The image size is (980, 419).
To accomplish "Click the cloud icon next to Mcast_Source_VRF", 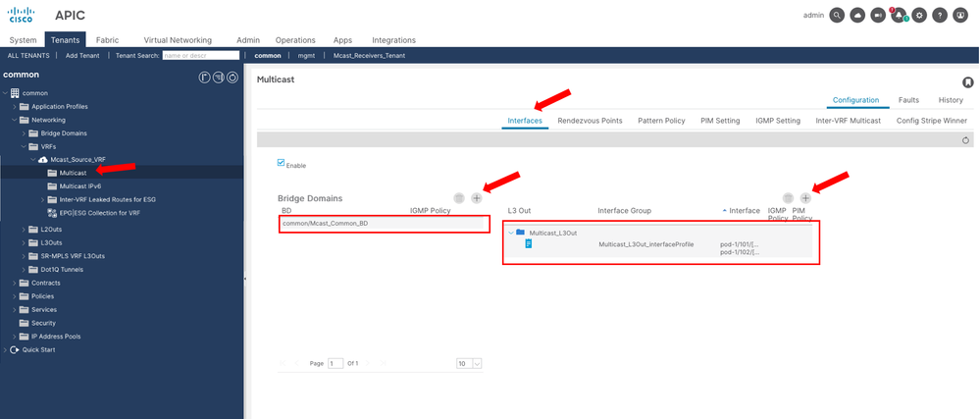I will click(x=43, y=160).
